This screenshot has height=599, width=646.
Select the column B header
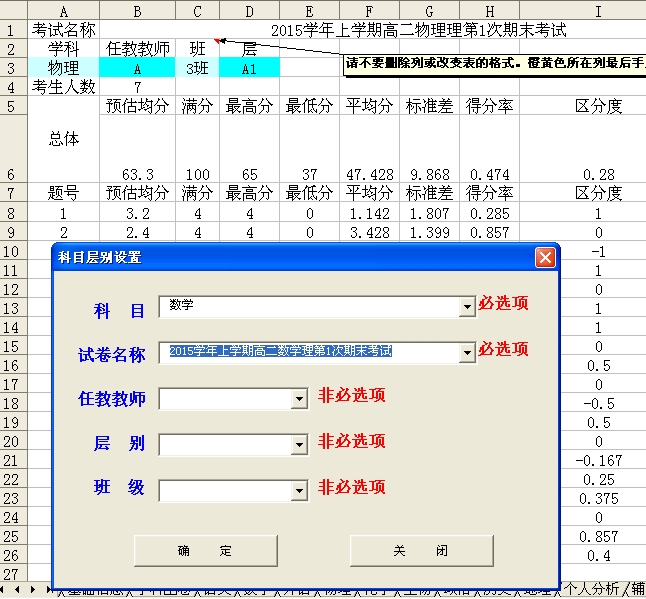click(137, 10)
